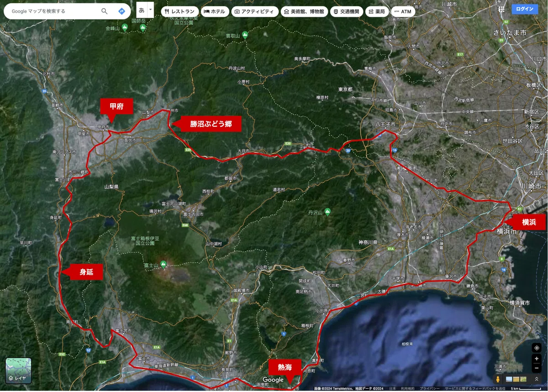
Task: Open the プライバシー footer link
Action: tap(430, 389)
